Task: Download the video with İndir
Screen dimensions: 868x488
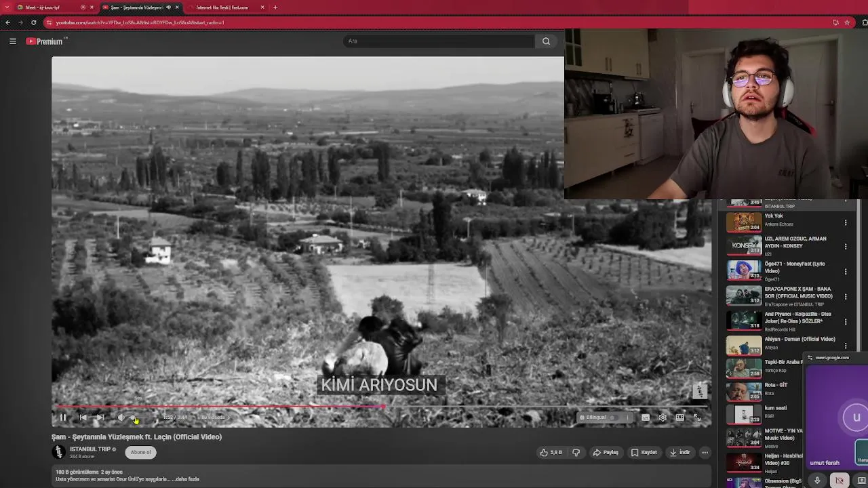Action: (x=679, y=452)
